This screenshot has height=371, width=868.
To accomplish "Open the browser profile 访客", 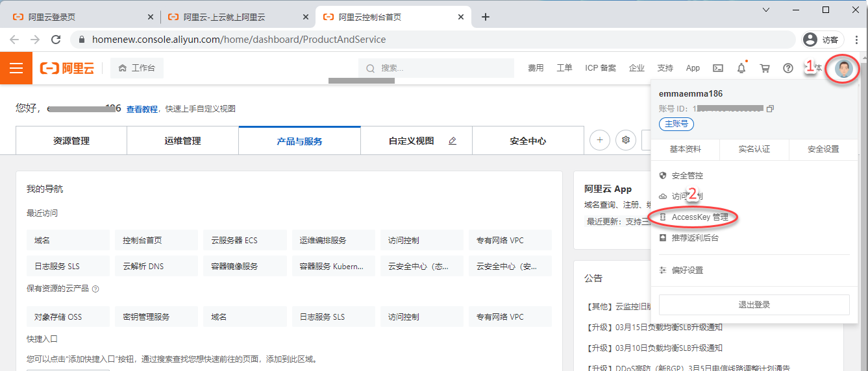I will point(822,40).
